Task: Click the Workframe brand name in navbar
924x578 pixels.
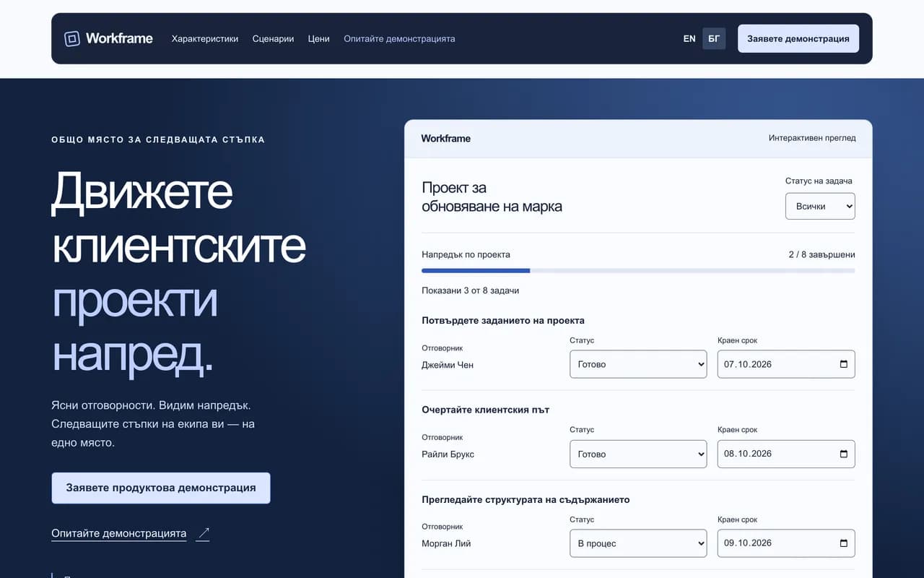Action: click(119, 38)
